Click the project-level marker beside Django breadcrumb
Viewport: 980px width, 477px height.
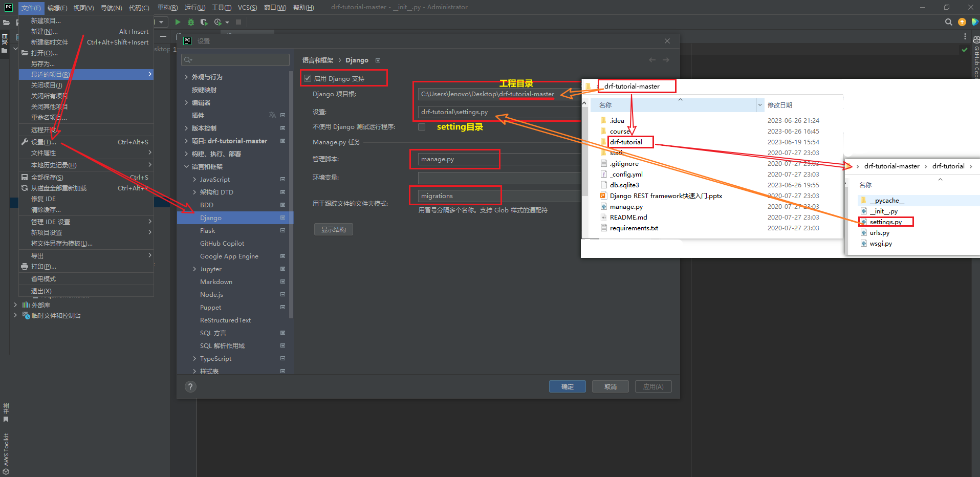tap(378, 60)
